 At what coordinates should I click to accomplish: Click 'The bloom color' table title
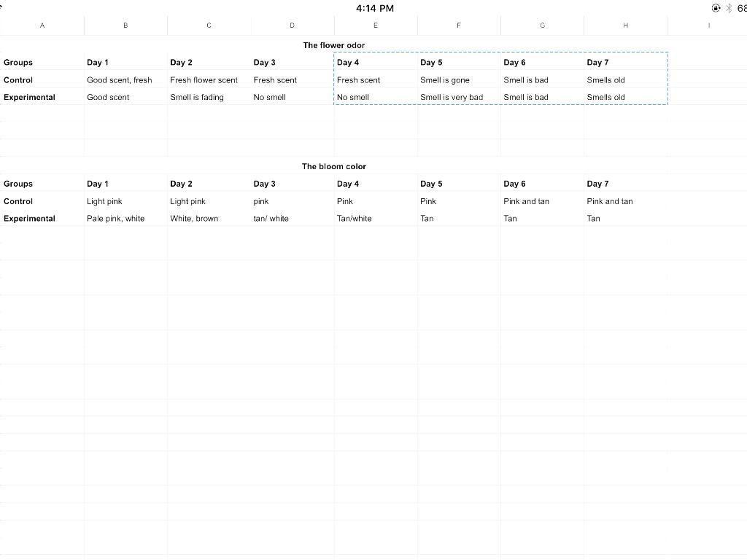point(334,166)
